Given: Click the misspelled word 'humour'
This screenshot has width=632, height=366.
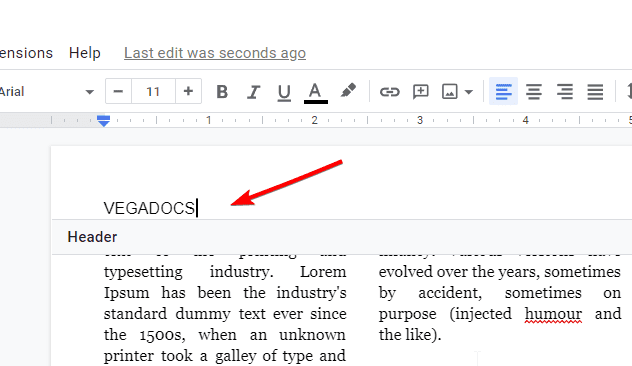Looking at the screenshot, I should (553, 314).
